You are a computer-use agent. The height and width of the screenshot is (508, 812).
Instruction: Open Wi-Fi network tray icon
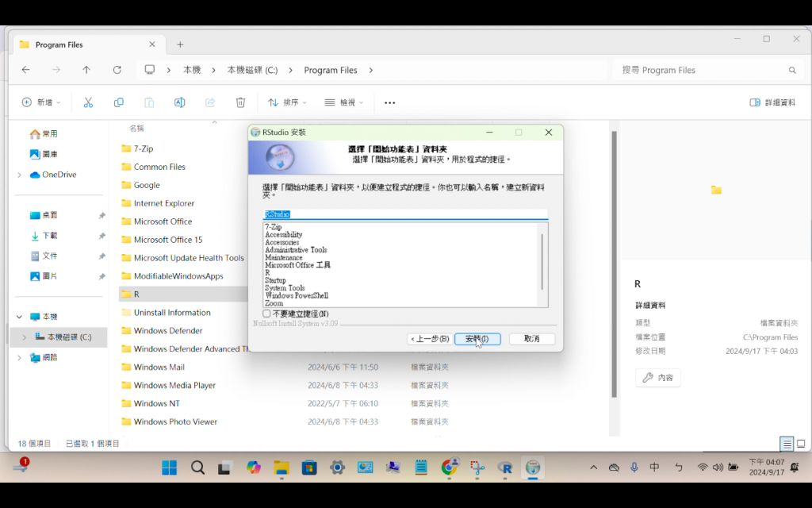703,468
